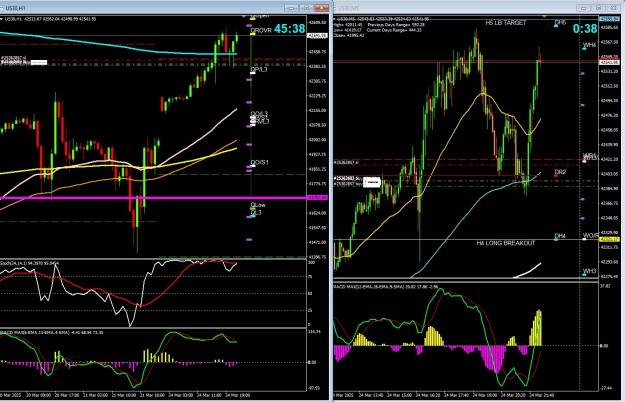625x402 pixels.
Task: Click the 0:38 candle countdown timer
Action: [x=585, y=29]
